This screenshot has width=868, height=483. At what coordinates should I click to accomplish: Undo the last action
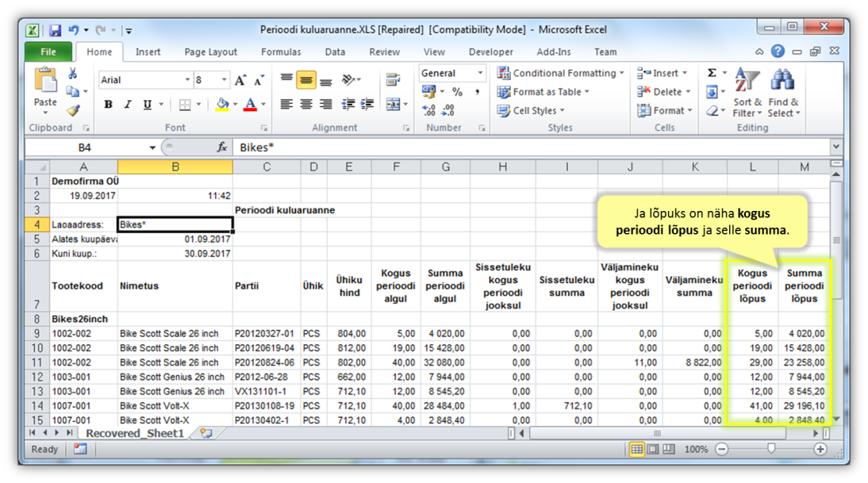[74, 30]
